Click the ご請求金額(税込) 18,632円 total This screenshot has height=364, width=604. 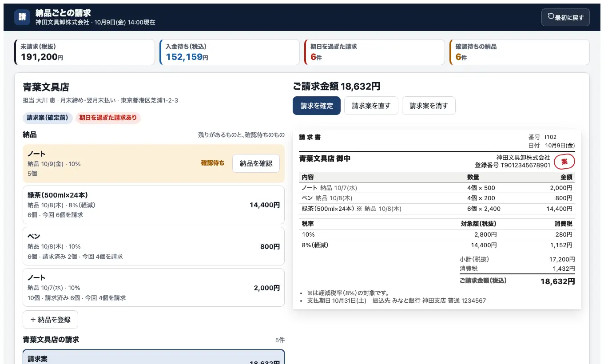tap(517, 281)
